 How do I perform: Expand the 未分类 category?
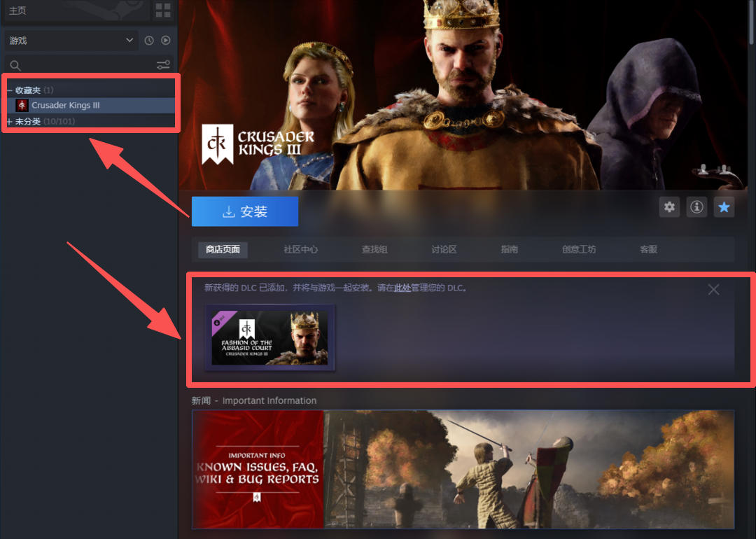pyautogui.click(x=10, y=122)
